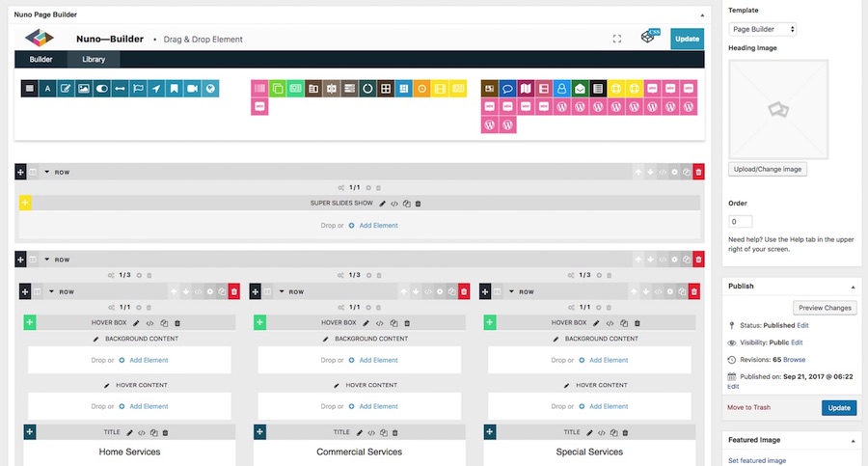Delete the Super Slides Show element

tap(418, 204)
